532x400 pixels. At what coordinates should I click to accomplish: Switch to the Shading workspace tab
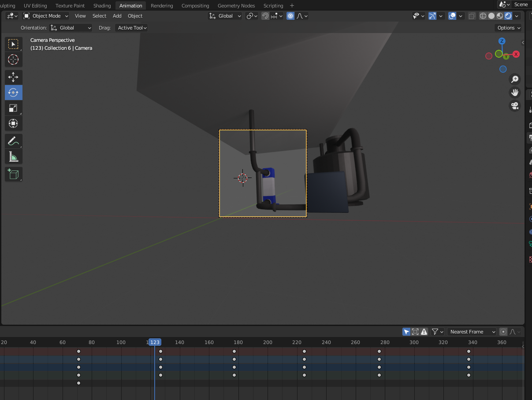pyautogui.click(x=102, y=6)
